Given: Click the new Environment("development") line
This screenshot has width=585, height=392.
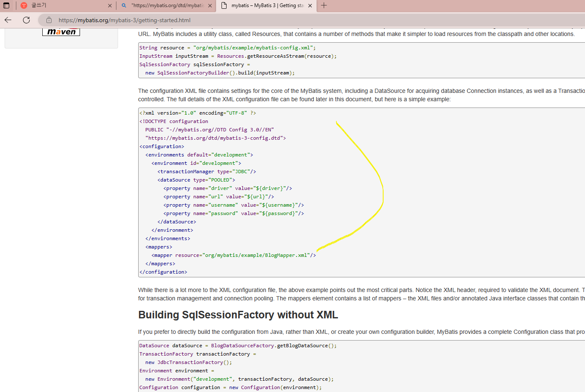Looking at the screenshot, I should point(240,379).
